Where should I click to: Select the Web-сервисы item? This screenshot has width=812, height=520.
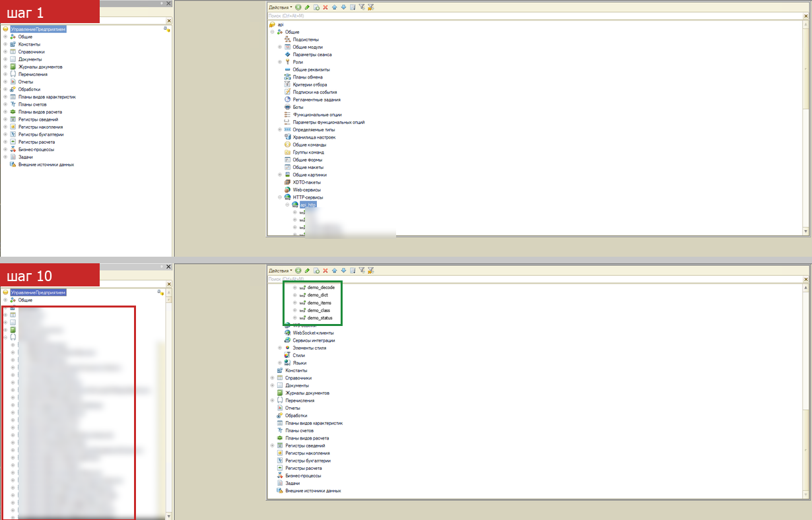[306, 190]
